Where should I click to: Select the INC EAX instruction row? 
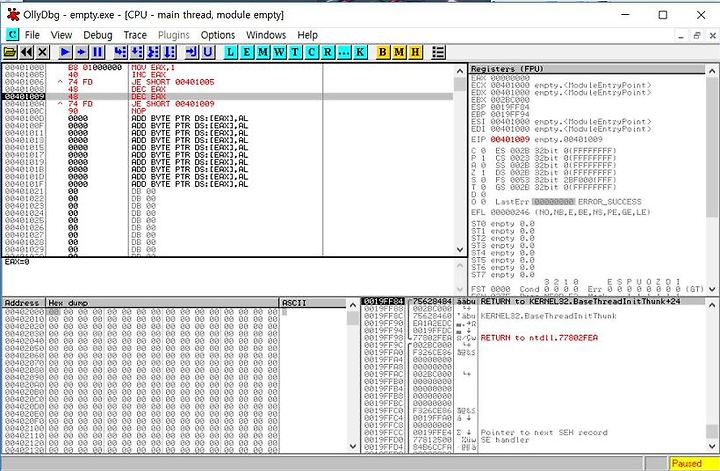pos(228,75)
